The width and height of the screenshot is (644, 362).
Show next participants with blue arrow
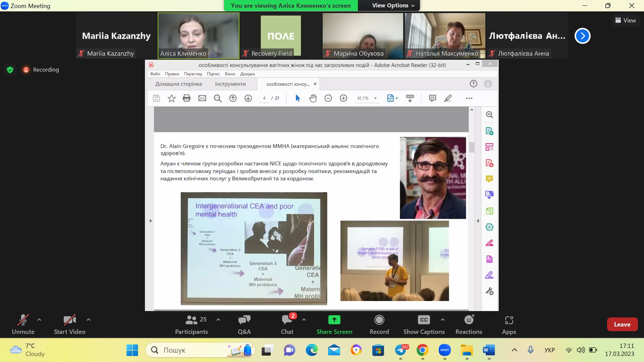[582, 36]
